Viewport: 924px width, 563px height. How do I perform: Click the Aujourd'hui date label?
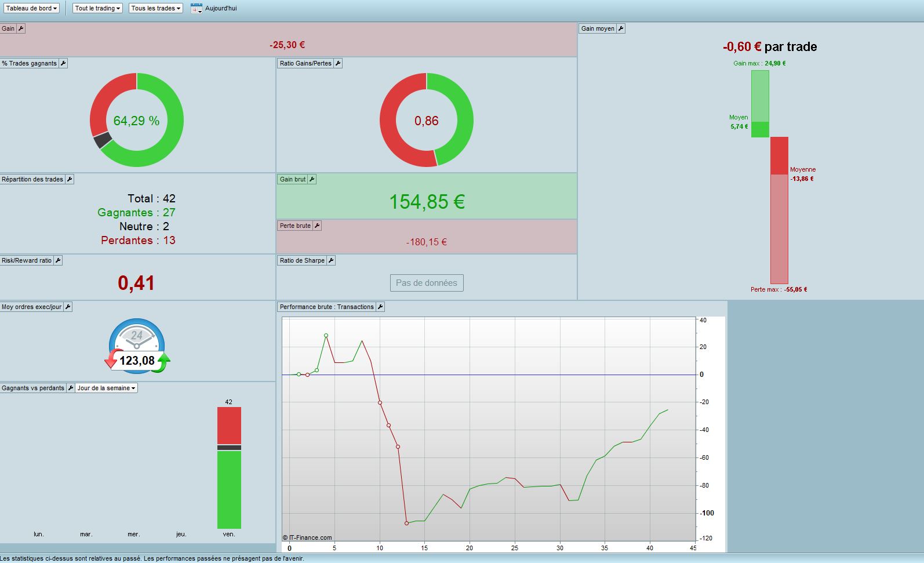pos(221,8)
